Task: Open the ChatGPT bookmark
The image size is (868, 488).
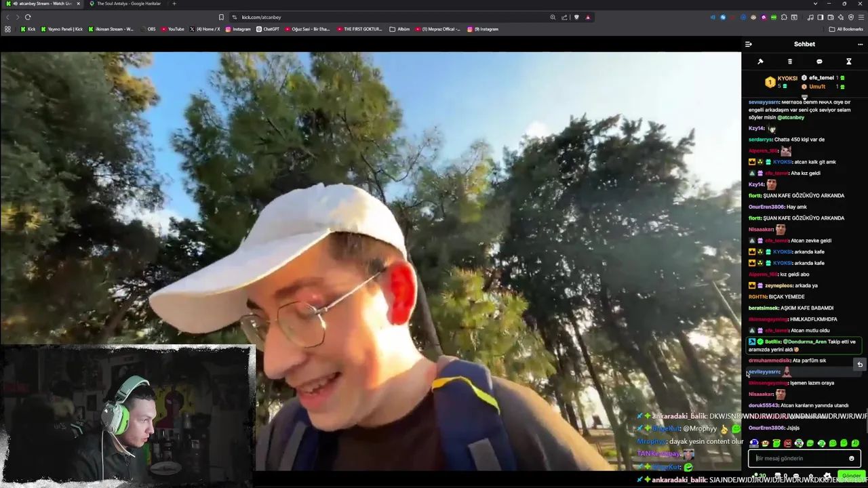Action: [268, 29]
